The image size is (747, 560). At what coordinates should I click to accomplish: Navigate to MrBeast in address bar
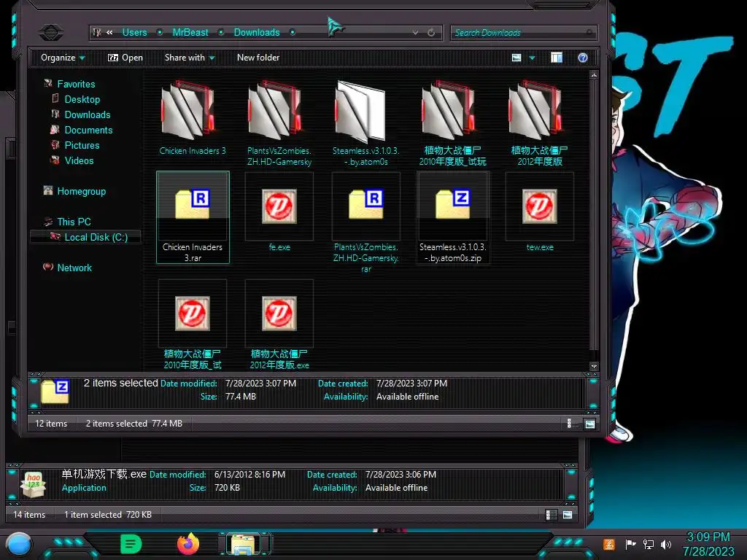tap(190, 32)
